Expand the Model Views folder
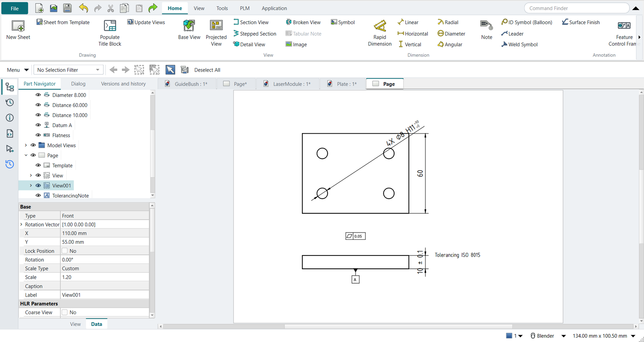This screenshot has height=342, width=644. [x=26, y=145]
